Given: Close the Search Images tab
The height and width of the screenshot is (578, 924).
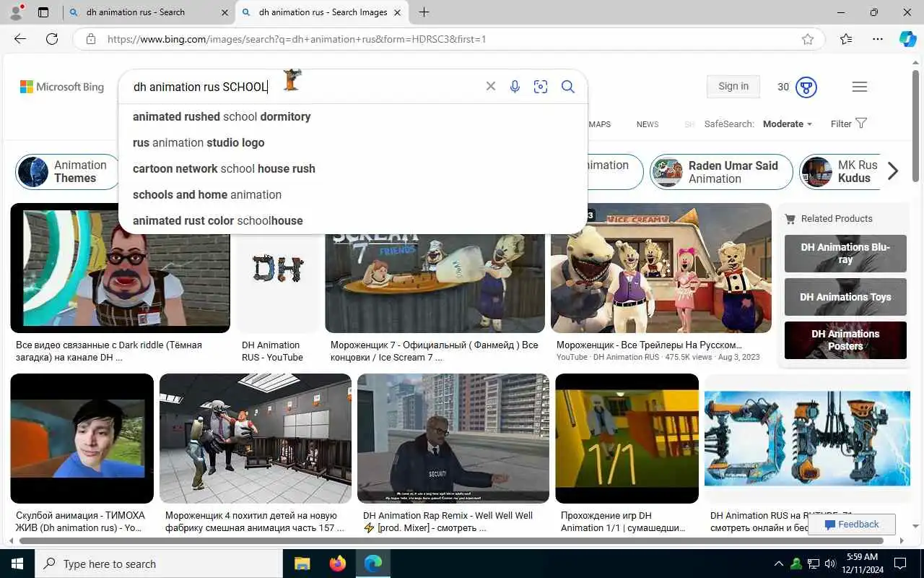Looking at the screenshot, I should 398,12.
